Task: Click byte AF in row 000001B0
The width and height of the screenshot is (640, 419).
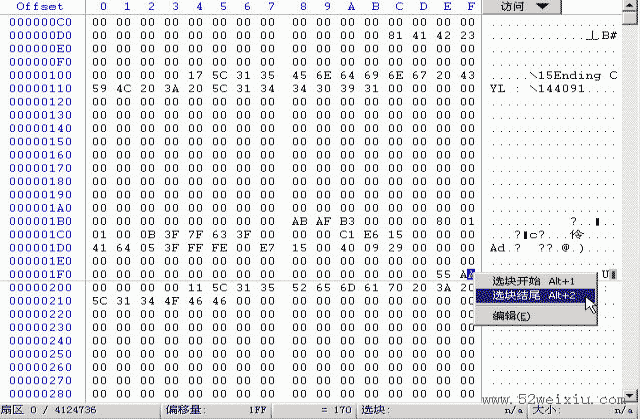Action: [323, 221]
